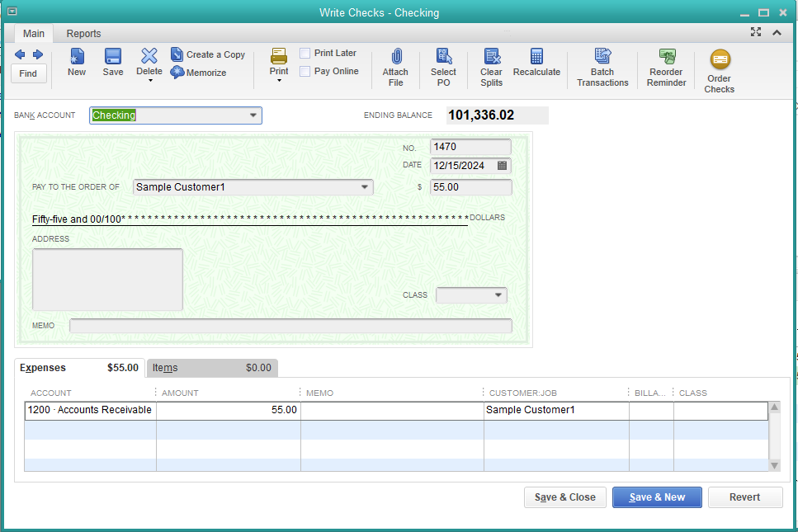Open Select PO
The width and height of the screenshot is (798, 532).
click(443, 67)
